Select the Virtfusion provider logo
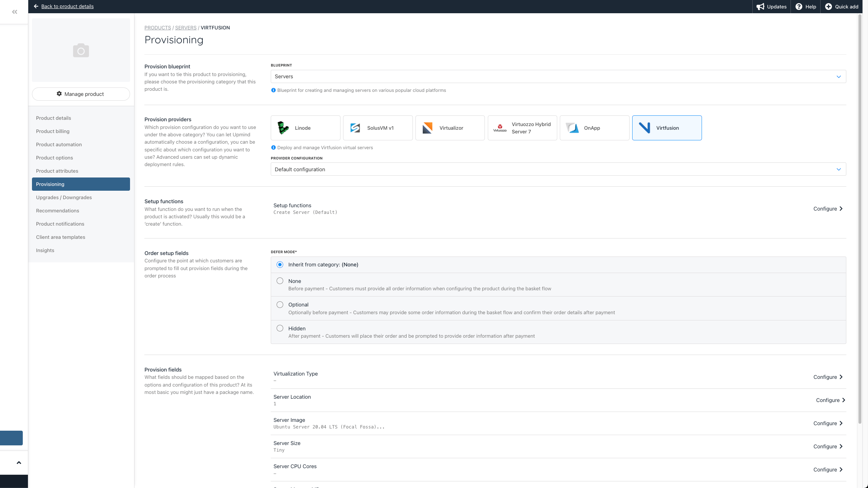The image size is (868, 488). point(645,128)
